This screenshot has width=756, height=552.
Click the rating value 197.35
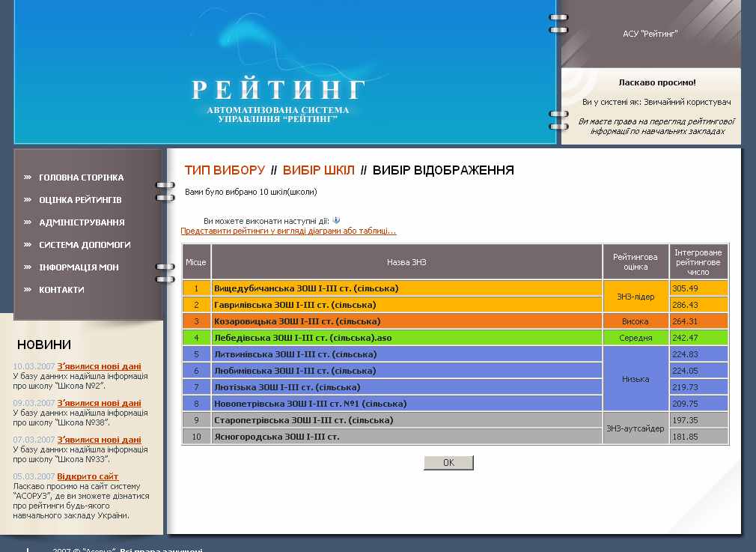[x=685, y=419]
